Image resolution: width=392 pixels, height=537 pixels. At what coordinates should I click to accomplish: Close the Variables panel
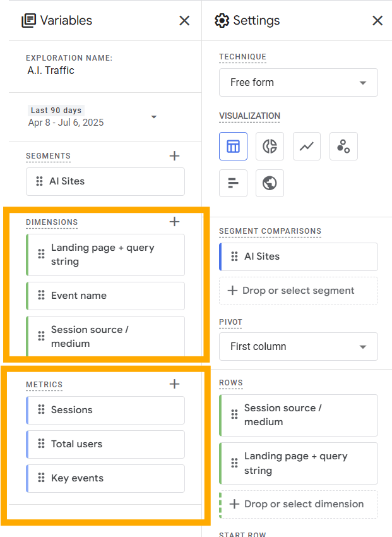184,20
